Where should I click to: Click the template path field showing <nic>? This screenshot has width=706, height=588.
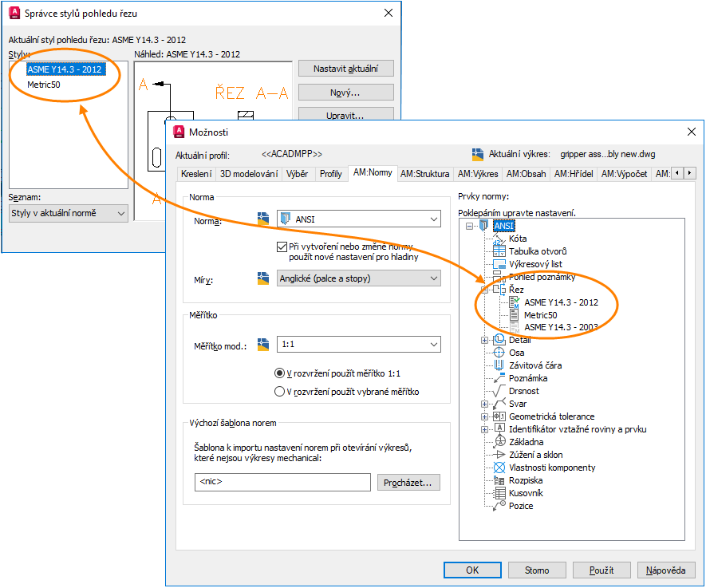coord(282,482)
